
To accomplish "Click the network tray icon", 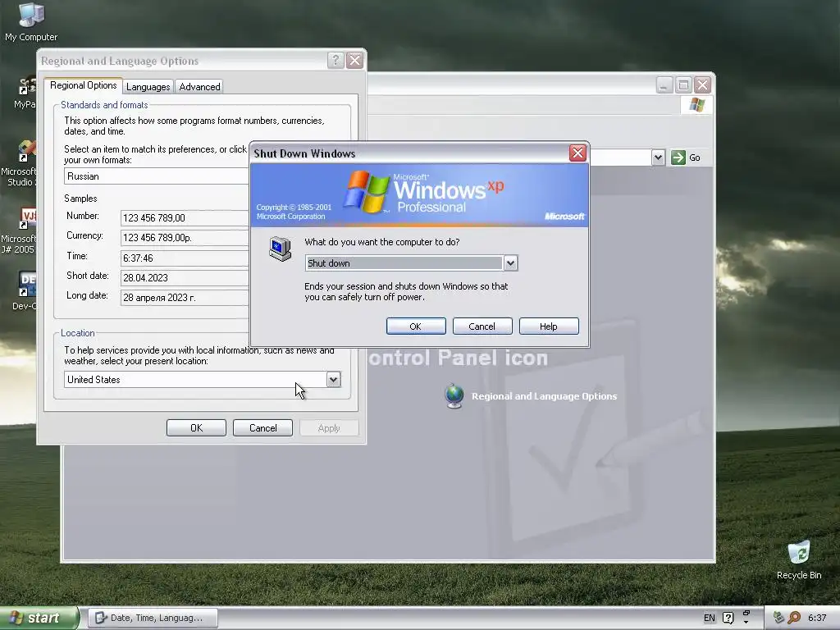I will pos(778,618).
